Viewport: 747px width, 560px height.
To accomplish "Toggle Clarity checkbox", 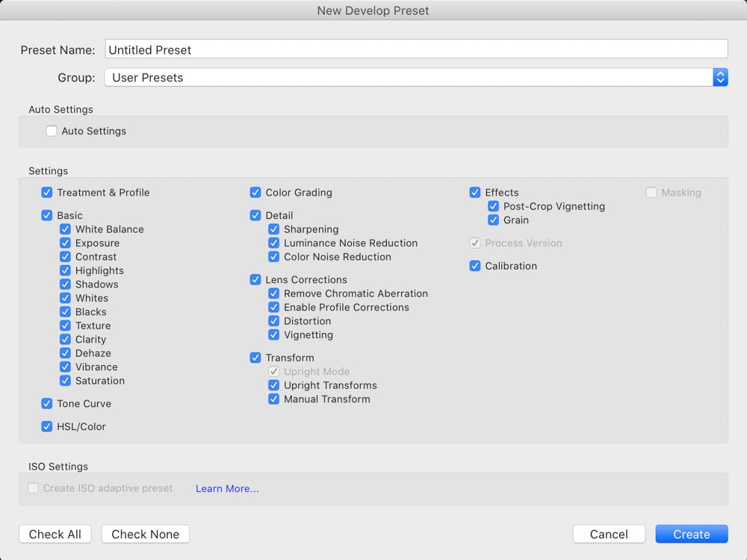I will point(65,340).
